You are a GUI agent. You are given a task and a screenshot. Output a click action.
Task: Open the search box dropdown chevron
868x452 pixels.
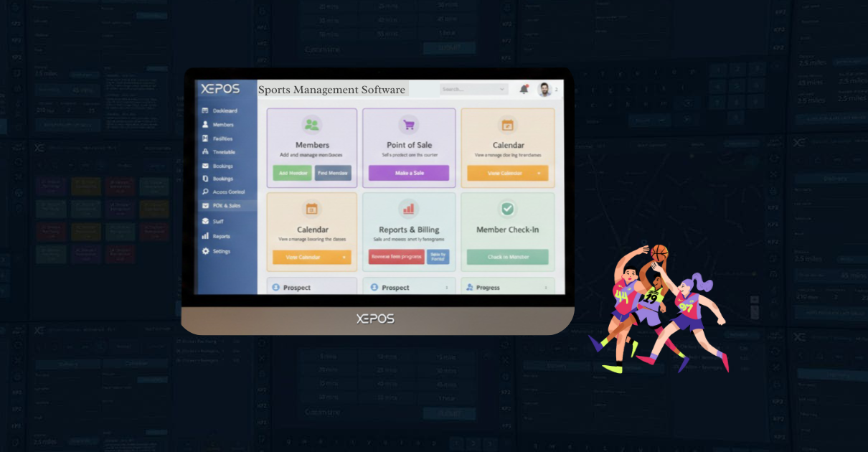click(501, 90)
